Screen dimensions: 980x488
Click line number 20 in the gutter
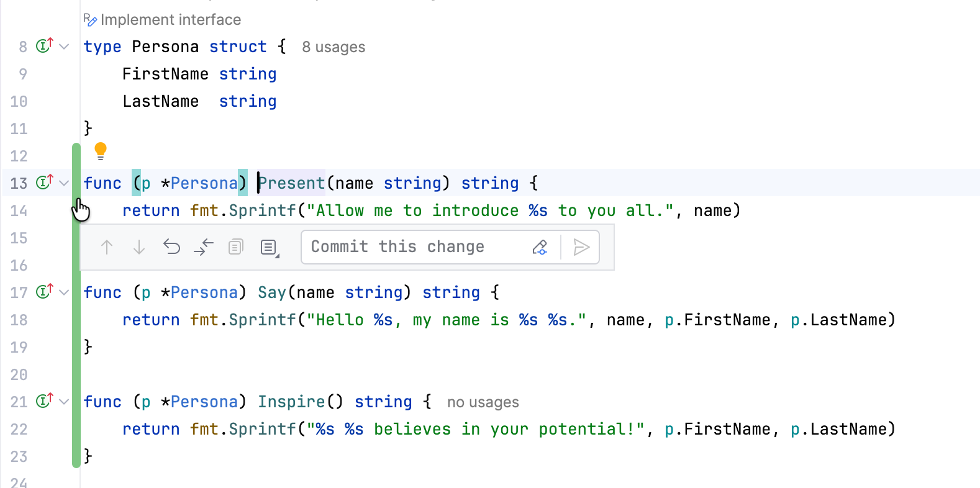[x=19, y=375]
